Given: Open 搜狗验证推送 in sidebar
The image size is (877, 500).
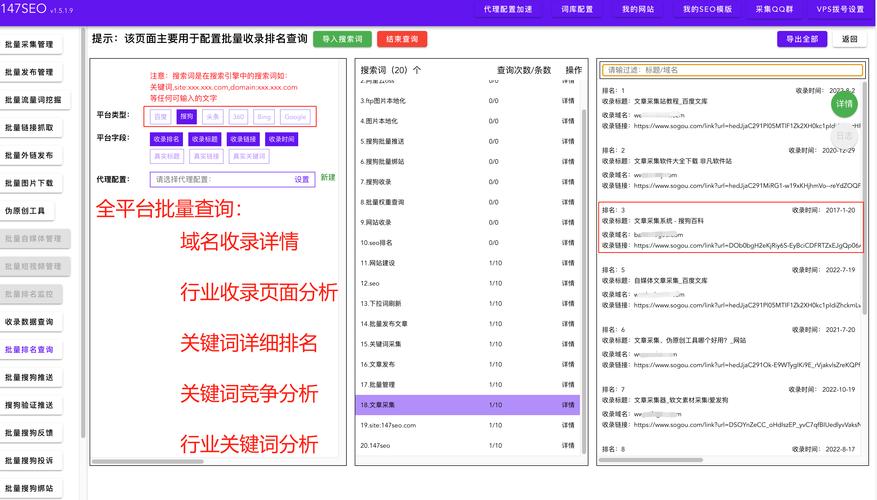Looking at the screenshot, I should [x=31, y=405].
